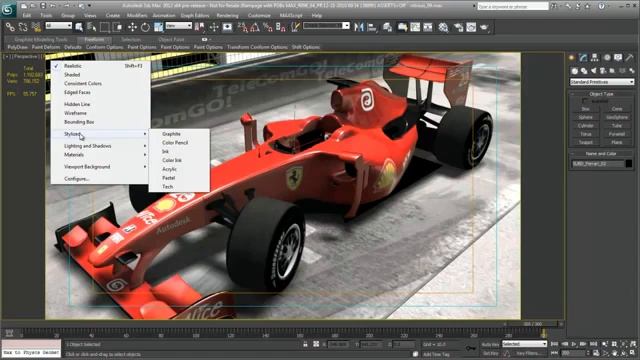This screenshot has height=360, width=640.
Task: Click the Use Pivot Point Center tool
Action: click(x=200, y=27)
